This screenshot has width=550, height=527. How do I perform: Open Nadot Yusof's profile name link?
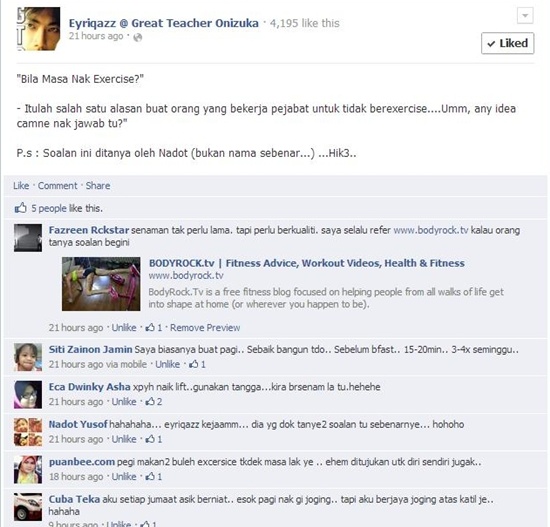tap(78, 425)
